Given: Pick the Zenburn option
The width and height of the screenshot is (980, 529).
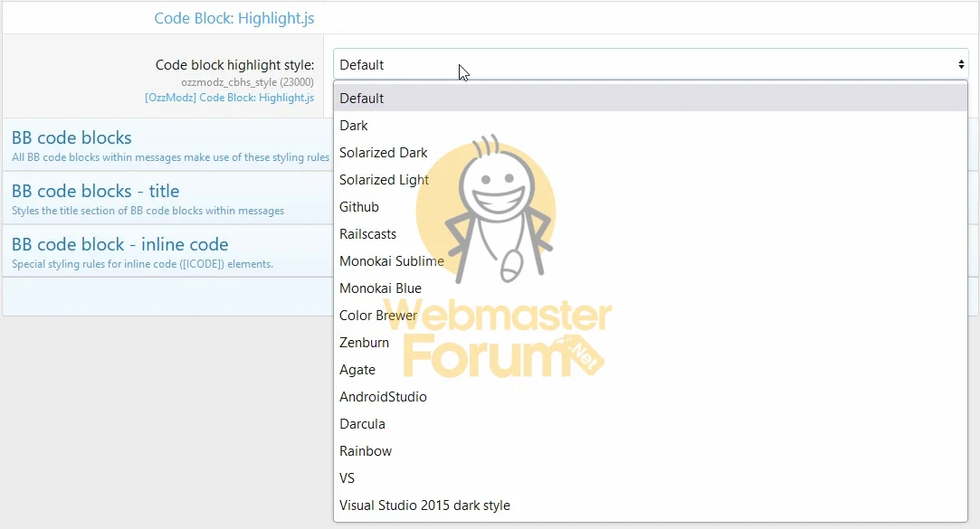Looking at the screenshot, I should (651, 343).
